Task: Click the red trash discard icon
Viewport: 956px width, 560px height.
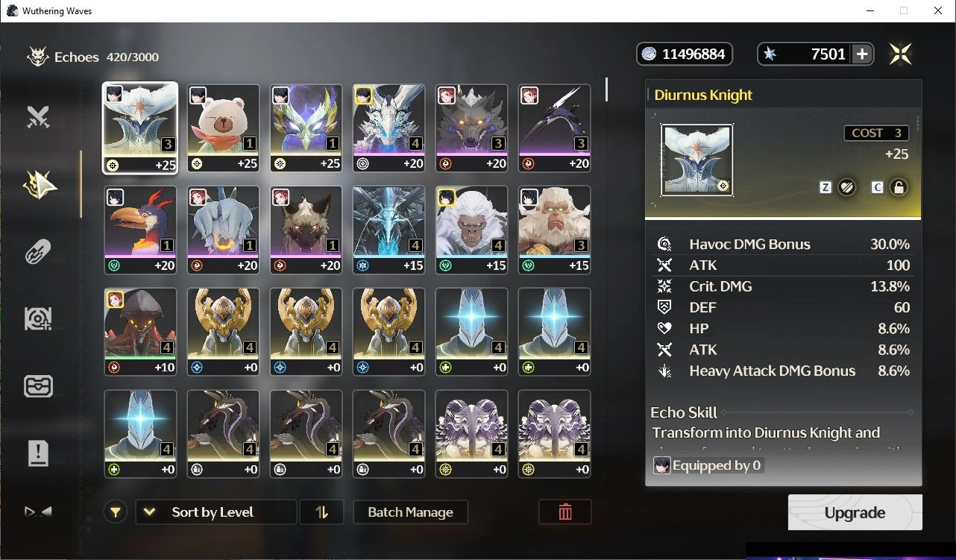Action: tap(565, 512)
